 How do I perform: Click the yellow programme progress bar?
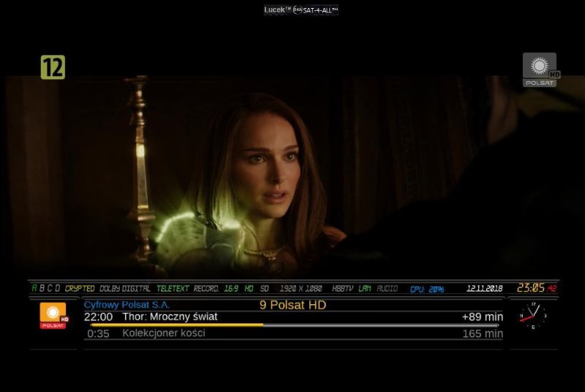[x=294, y=325]
